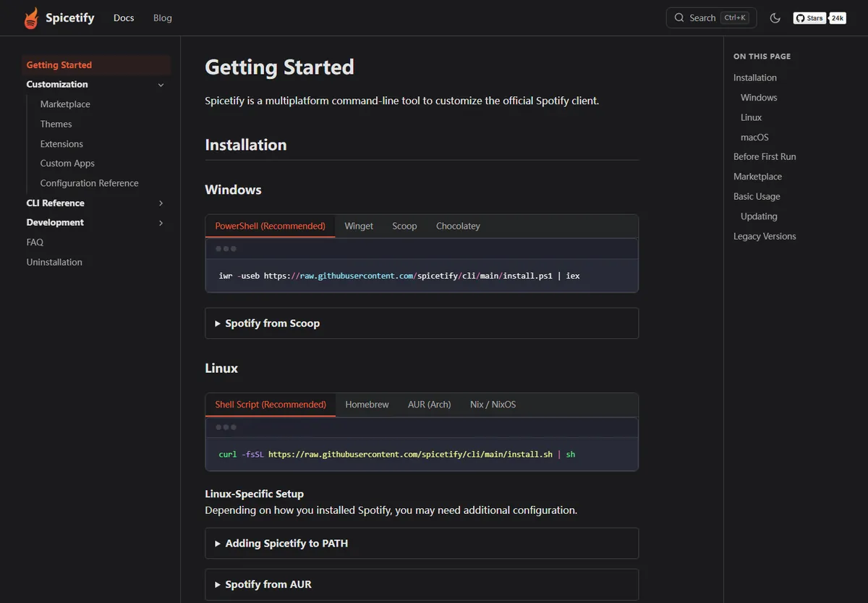The image size is (868, 603).
Task: Switch to the Chocolatey tab
Action: click(x=458, y=226)
